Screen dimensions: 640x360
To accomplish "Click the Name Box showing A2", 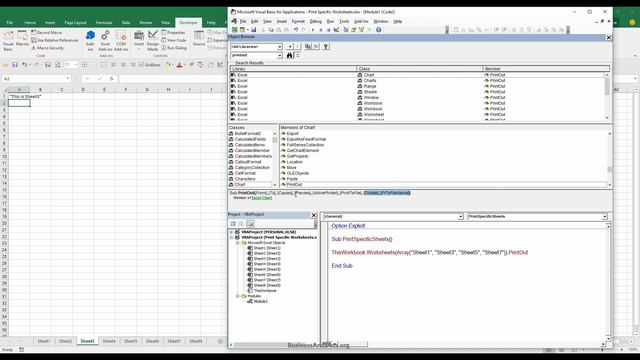I will tap(36, 78).
